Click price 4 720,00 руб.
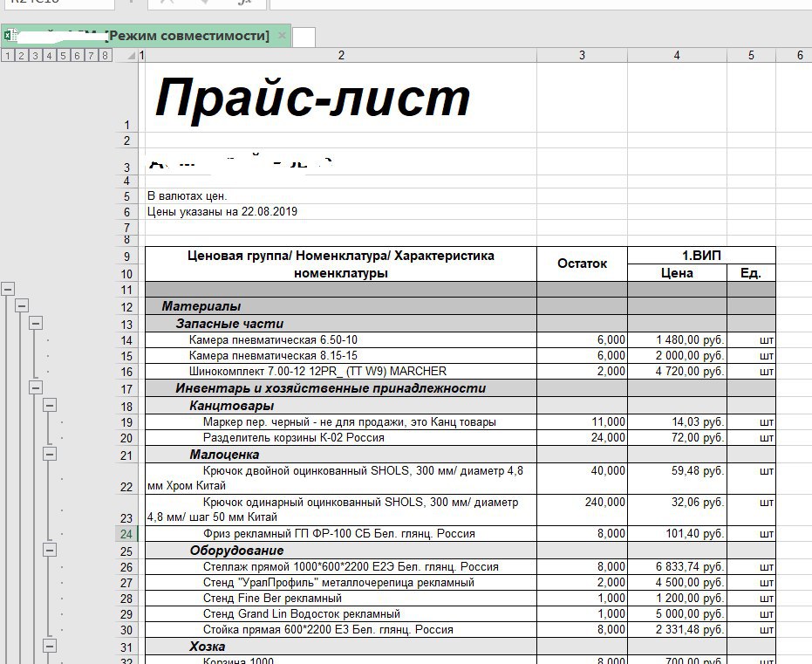 677,372
